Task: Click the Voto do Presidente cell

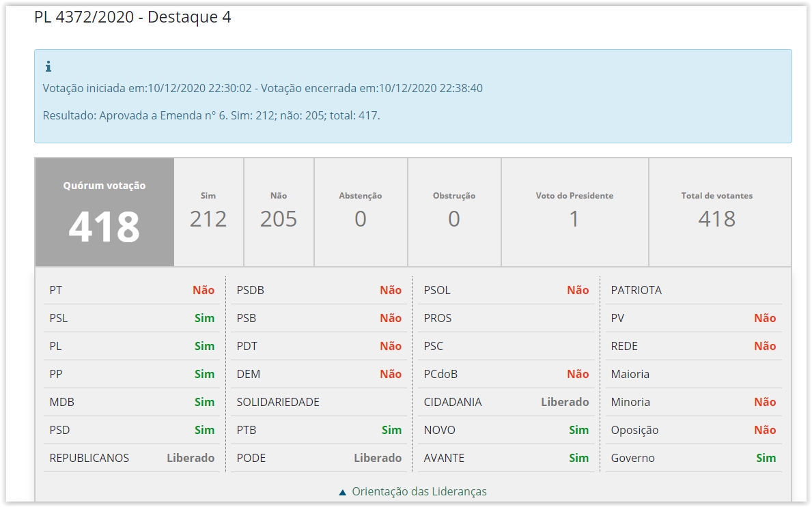Action: pyautogui.click(x=574, y=212)
